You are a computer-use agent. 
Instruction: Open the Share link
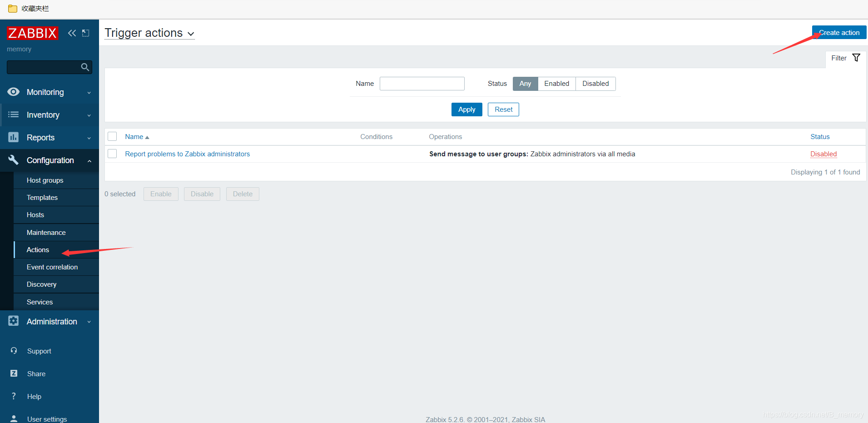(36, 374)
